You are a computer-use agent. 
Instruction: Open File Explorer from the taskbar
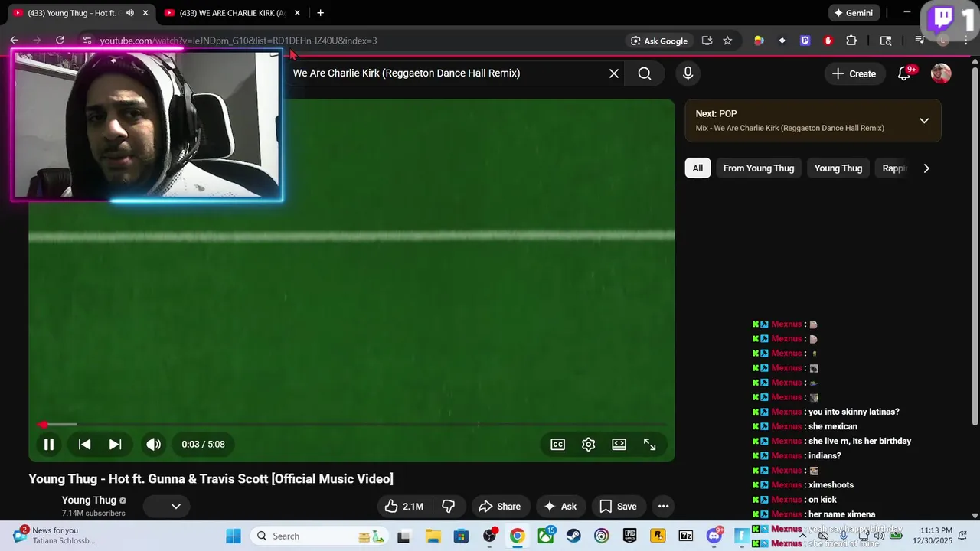click(x=433, y=536)
